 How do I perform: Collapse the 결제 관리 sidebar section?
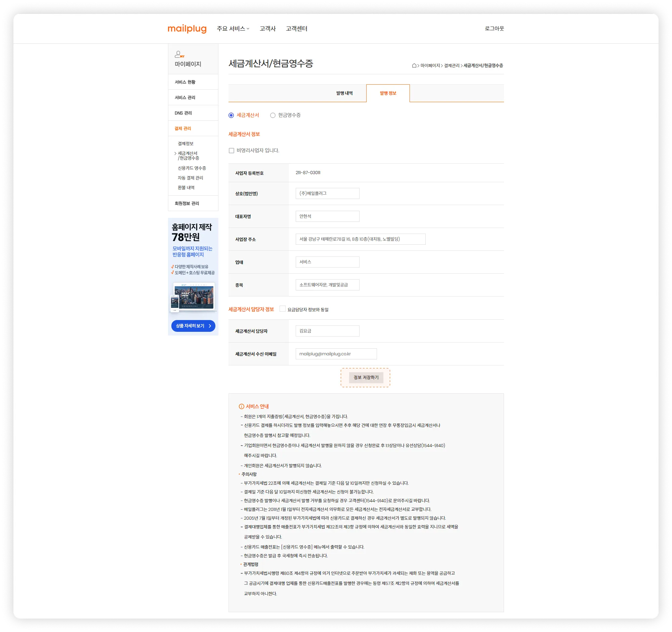pos(183,128)
